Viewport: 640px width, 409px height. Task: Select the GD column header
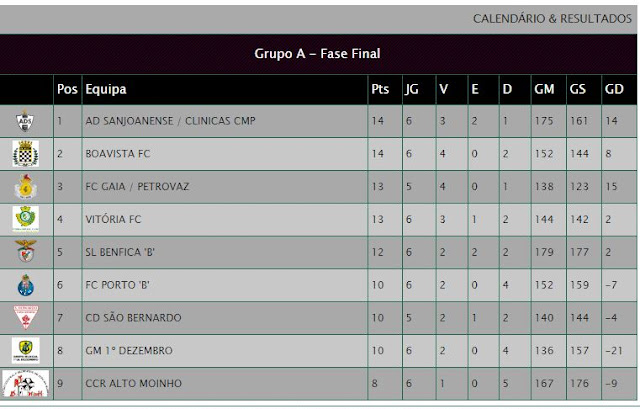point(614,89)
